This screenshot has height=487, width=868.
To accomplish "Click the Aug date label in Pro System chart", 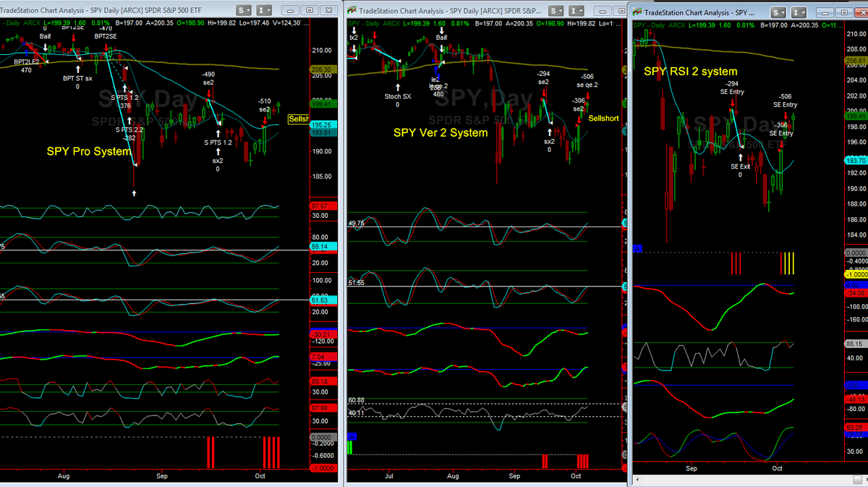I will [x=63, y=476].
